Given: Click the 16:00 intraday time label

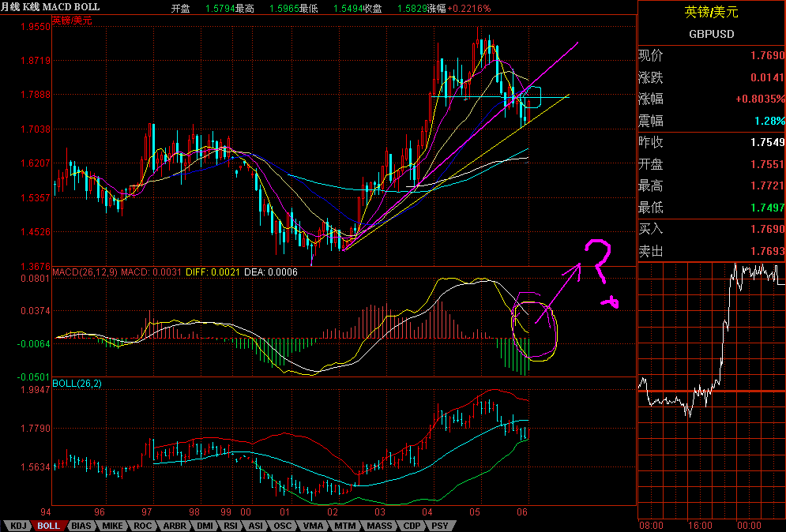Looking at the screenshot, I should click(x=700, y=526).
